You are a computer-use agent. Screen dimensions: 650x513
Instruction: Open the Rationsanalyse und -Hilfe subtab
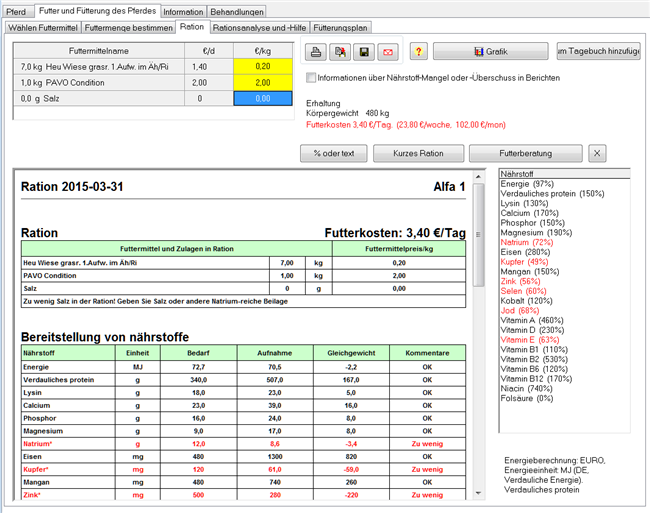[x=260, y=28]
